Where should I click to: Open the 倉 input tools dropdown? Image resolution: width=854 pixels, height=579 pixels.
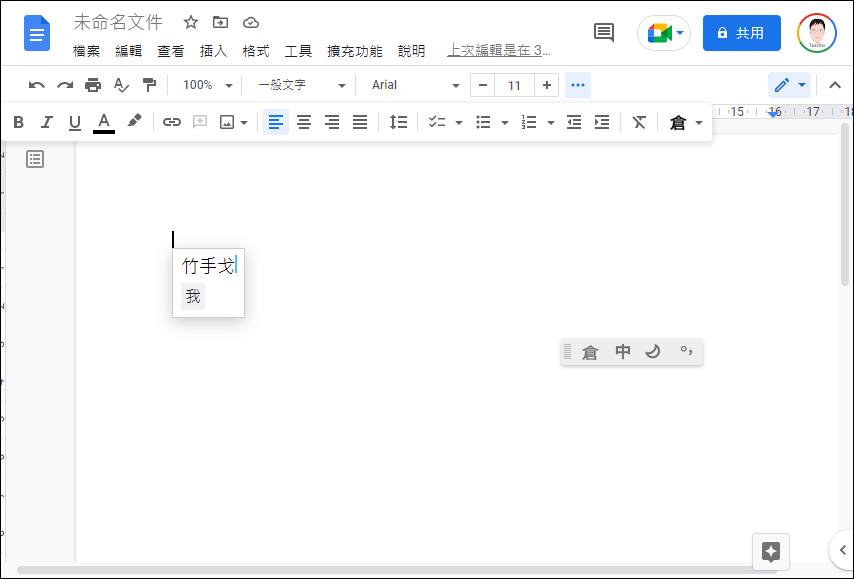(x=686, y=123)
